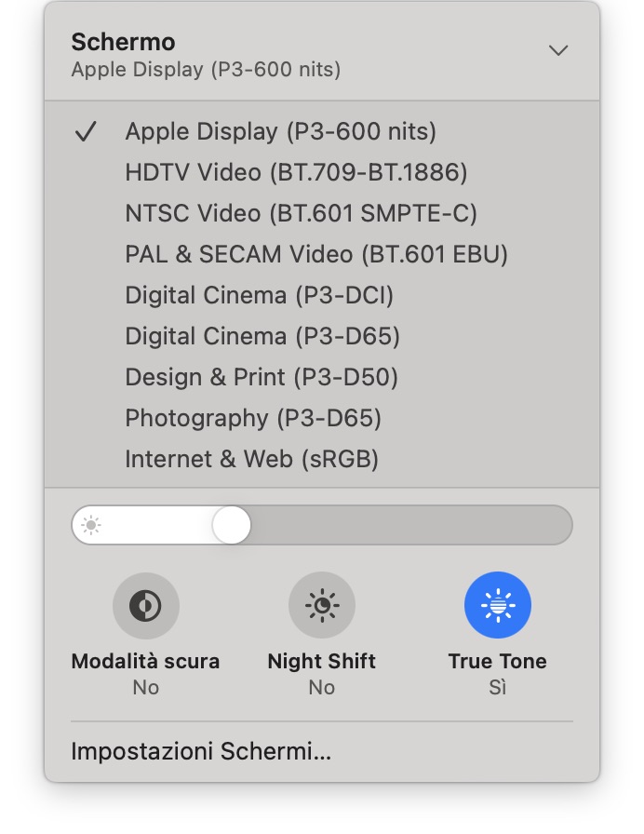
Task: Choose Digital Cinema (P3-DCI) preset
Action: coord(260,295)
